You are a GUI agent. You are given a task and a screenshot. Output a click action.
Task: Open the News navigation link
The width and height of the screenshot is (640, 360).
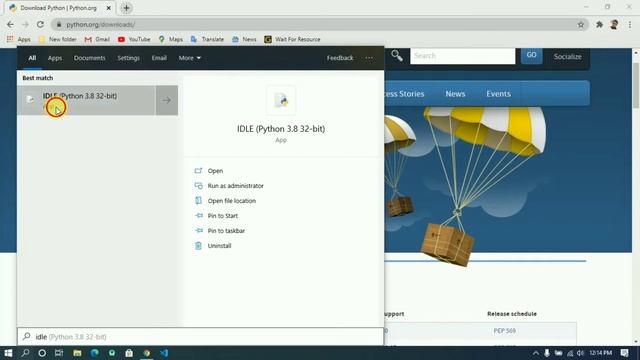pos(455,93)
